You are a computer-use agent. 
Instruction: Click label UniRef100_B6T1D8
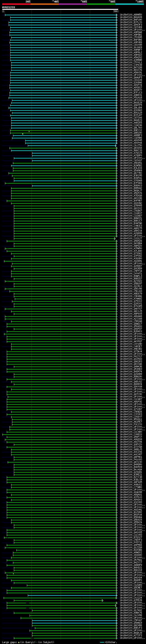pyautogui.click(x=131, y=67)
